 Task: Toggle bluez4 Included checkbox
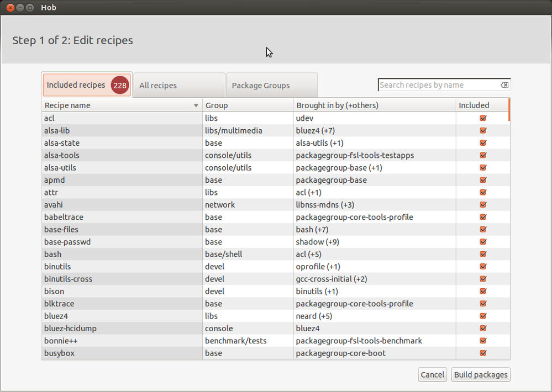483,316
